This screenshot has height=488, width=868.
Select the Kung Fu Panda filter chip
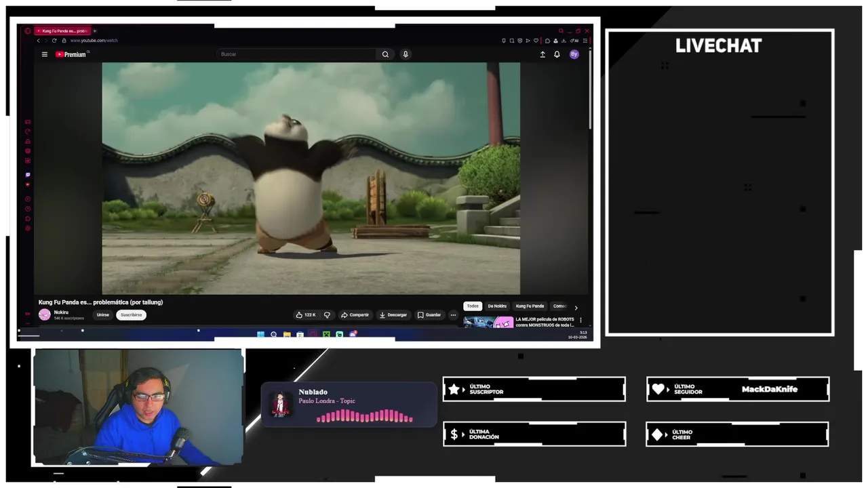coord(530,306)
